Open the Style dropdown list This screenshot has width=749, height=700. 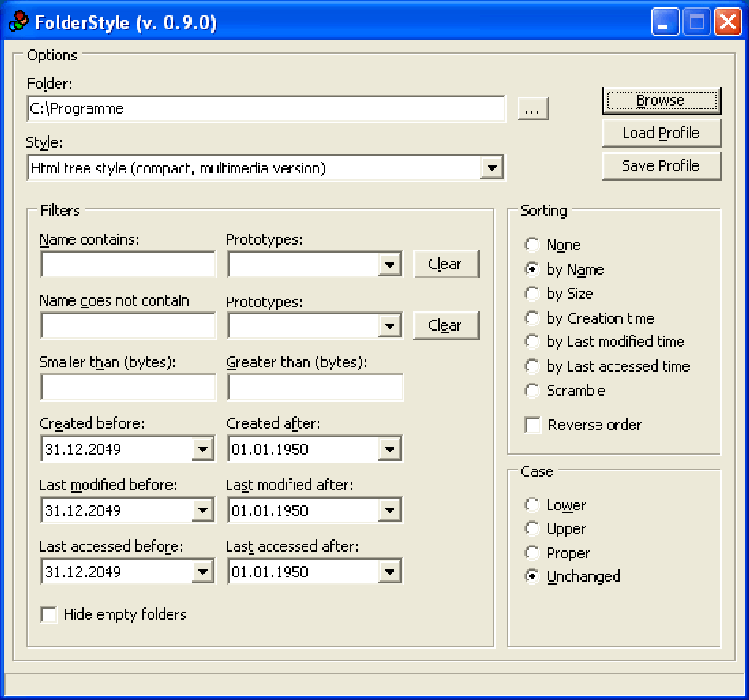(491, 167)
